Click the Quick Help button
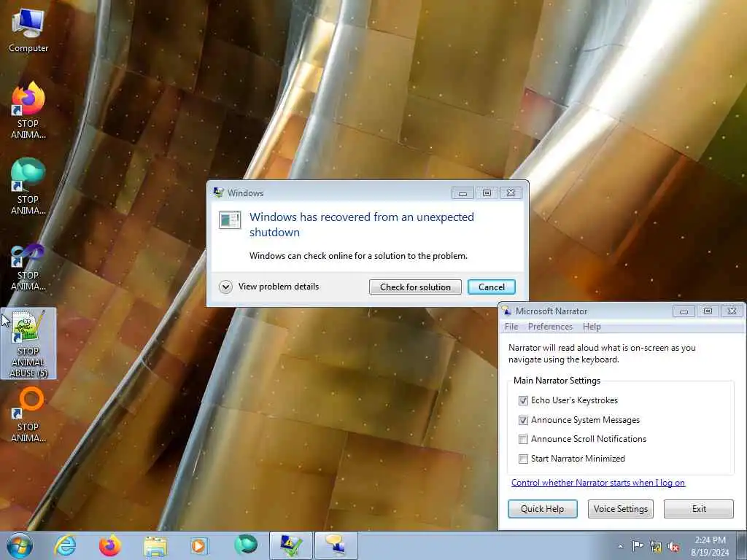Screen dimensions: 747x560 (542, 508)
